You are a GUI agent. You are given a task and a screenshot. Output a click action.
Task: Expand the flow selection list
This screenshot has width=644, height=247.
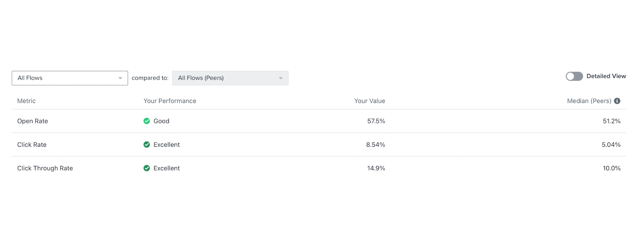click(69, 78)
